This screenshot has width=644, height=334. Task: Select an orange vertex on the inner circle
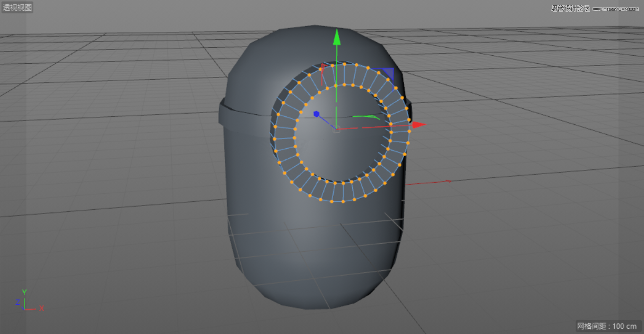coord(335,85)
